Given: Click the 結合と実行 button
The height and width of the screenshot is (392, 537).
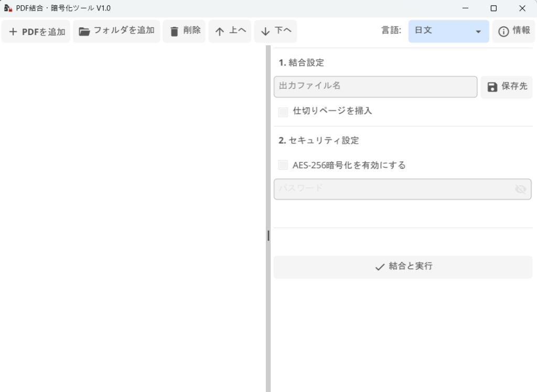Looking at the screenshot, I should pos(403,267).
